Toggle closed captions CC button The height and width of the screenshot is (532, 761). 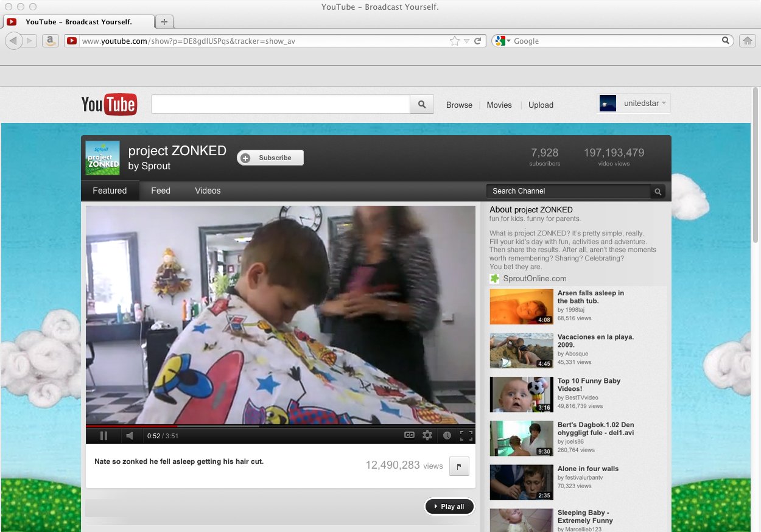(410, 435)
